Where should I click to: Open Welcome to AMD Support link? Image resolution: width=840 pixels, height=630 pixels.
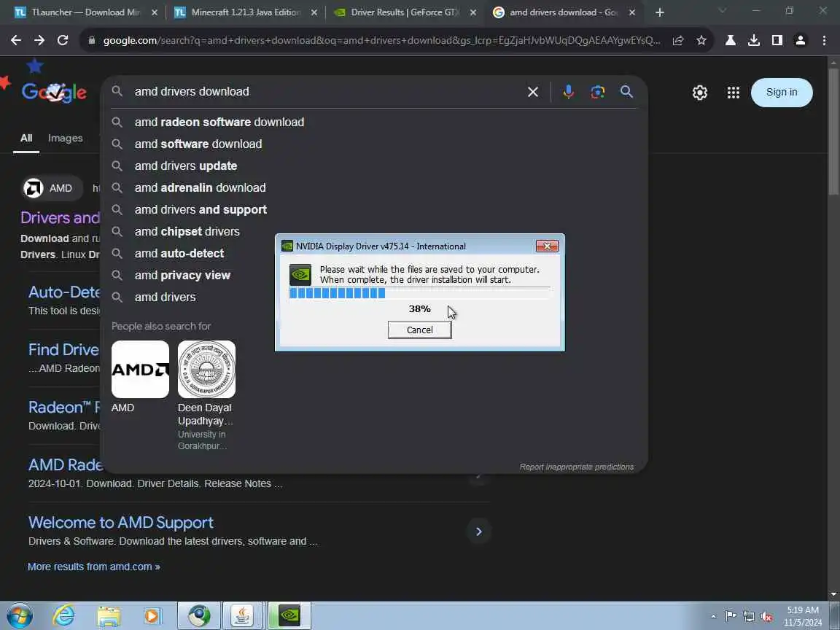tap(120, 522)
